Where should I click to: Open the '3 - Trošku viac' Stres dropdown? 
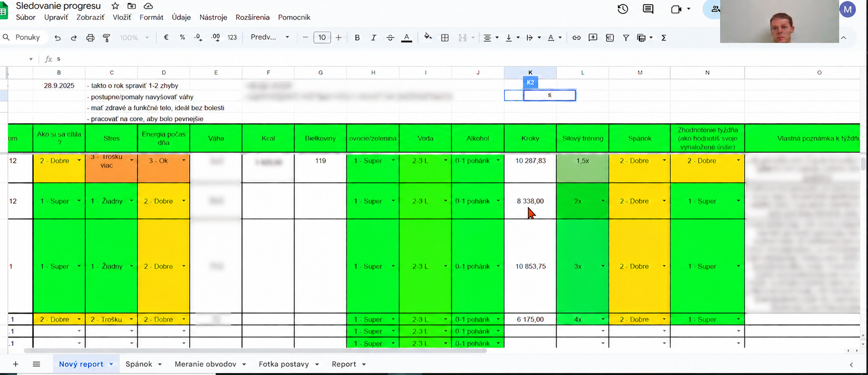pyautogui.click(x=131, y=161)
